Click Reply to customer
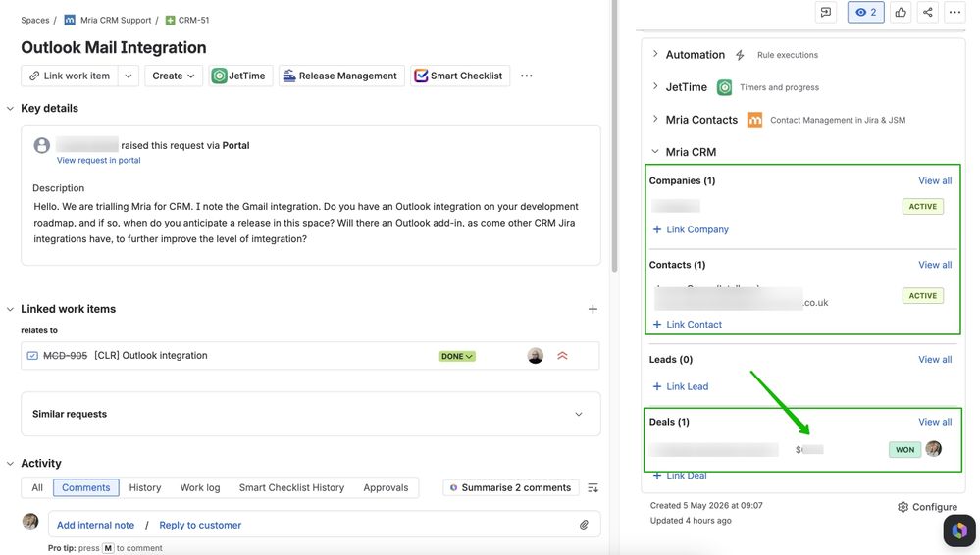The height and width of the screenshot is (555, 980). [x=200, y=525]
